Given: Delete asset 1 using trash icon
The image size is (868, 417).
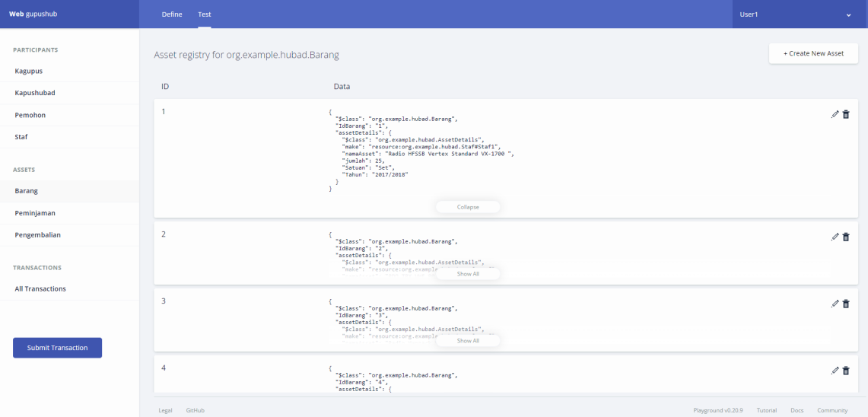Looking at the screenshot, I should (x=846, y=114).
